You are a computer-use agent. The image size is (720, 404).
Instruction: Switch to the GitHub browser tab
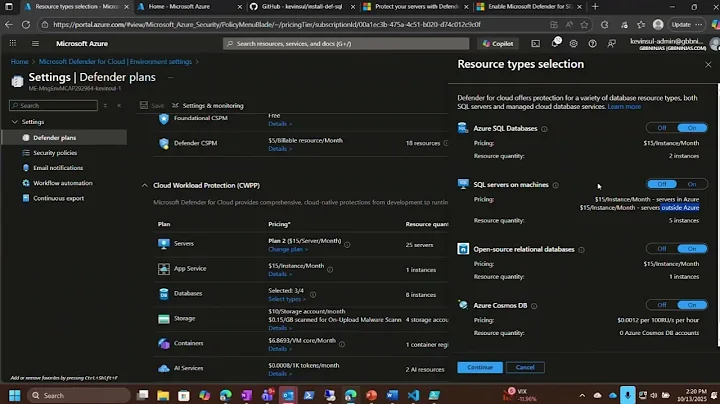pyautogui.click(x=301, y=6)
